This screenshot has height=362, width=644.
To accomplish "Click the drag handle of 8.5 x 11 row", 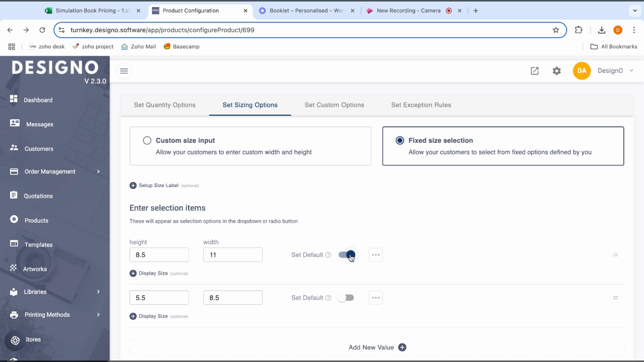I will (x=615, y=255).
